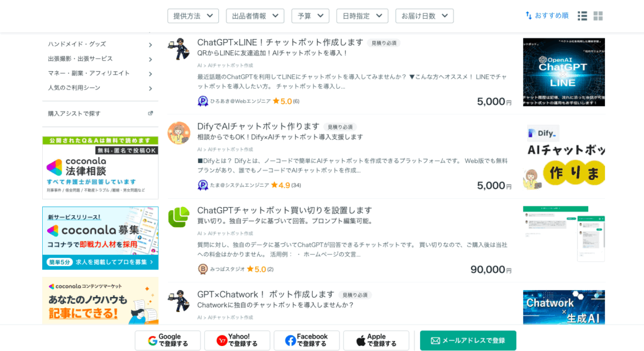644x351 pixels.
Task: Open Chatwork×生成AI listing thumbnail
Action: coord(563,307)
